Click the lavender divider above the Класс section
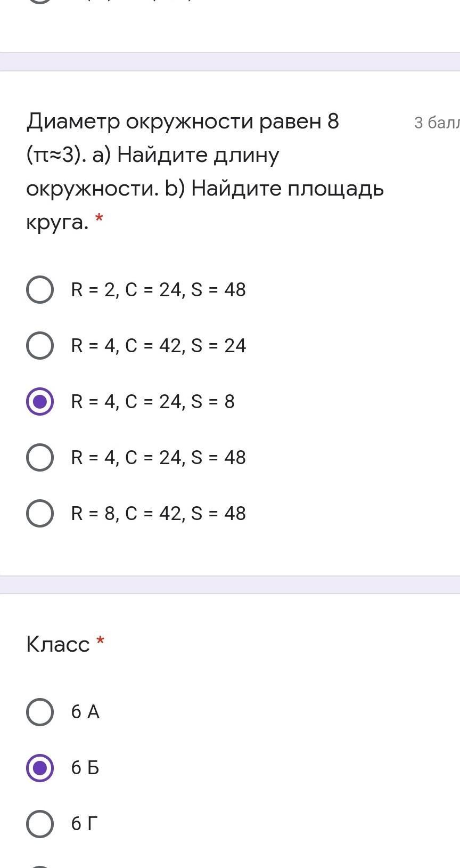 tap(230, 585)
